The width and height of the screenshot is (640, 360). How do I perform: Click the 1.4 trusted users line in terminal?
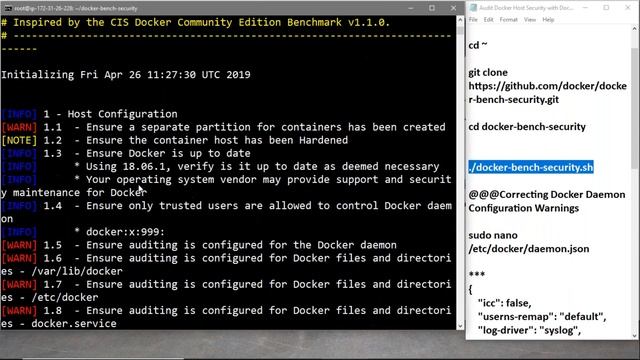pos(227,212)
